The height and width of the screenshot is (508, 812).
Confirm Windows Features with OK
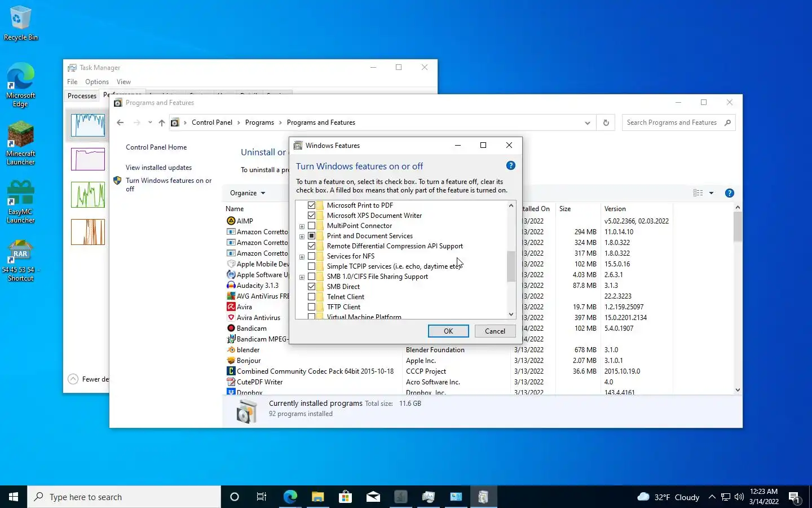(x=448, y=331)
